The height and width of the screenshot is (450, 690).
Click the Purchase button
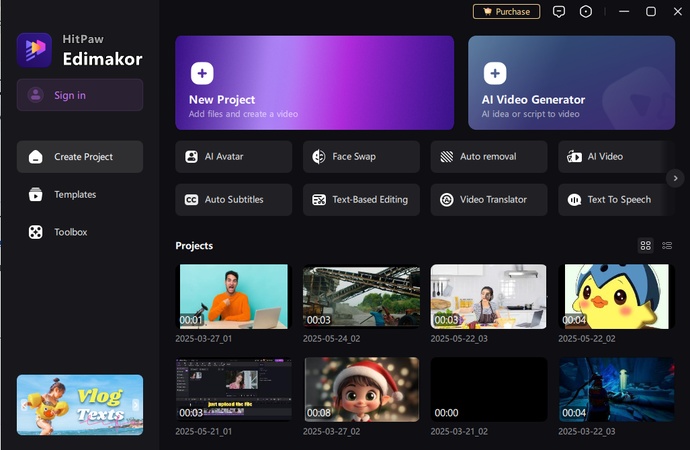point(506,12)
